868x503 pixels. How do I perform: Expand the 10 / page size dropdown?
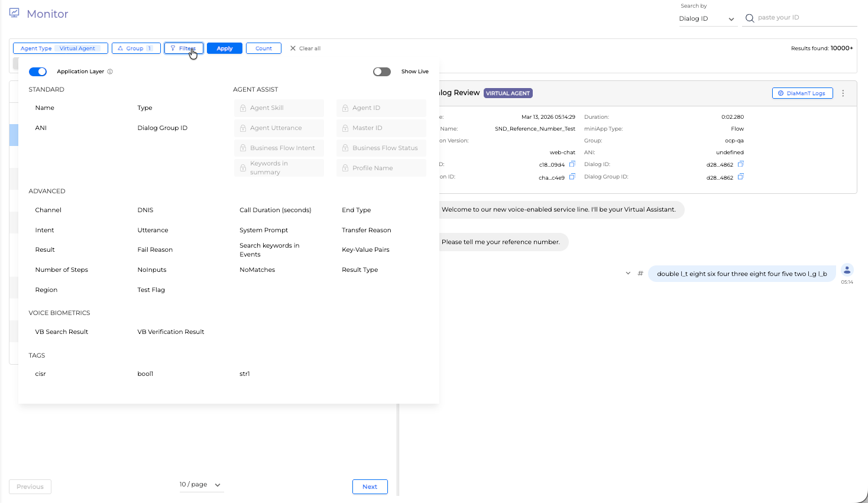[x=201, y=485]
